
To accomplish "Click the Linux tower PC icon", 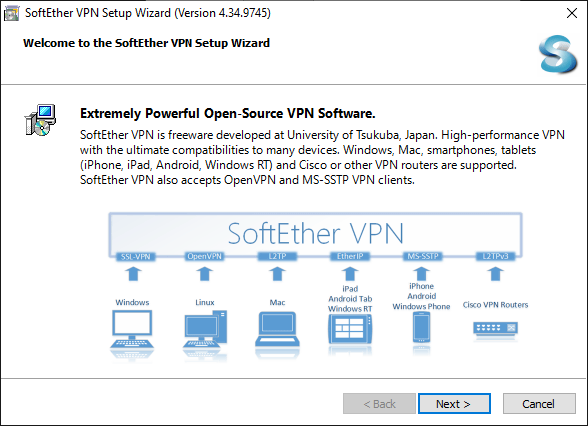I will (x=205, y=330).
